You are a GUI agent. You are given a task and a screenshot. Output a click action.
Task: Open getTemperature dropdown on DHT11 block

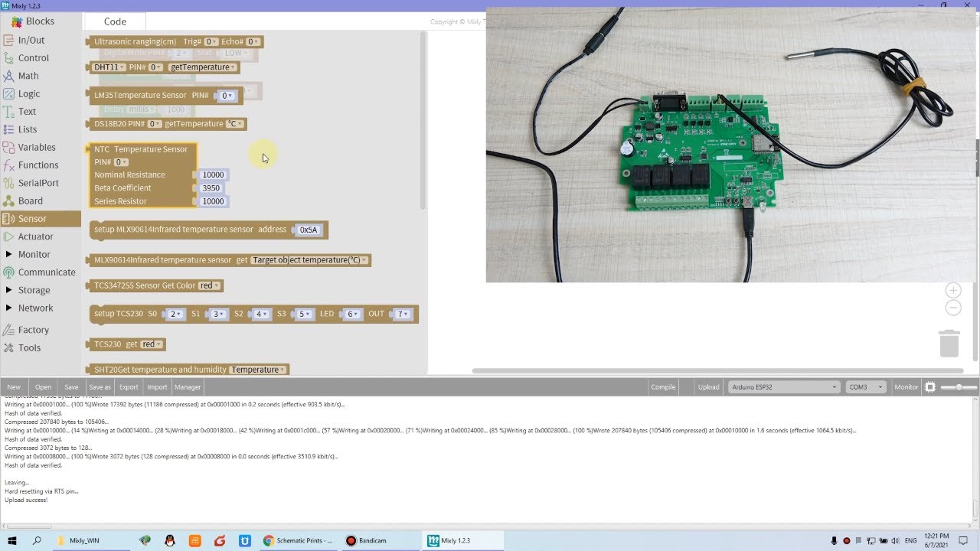coord(203,67)
